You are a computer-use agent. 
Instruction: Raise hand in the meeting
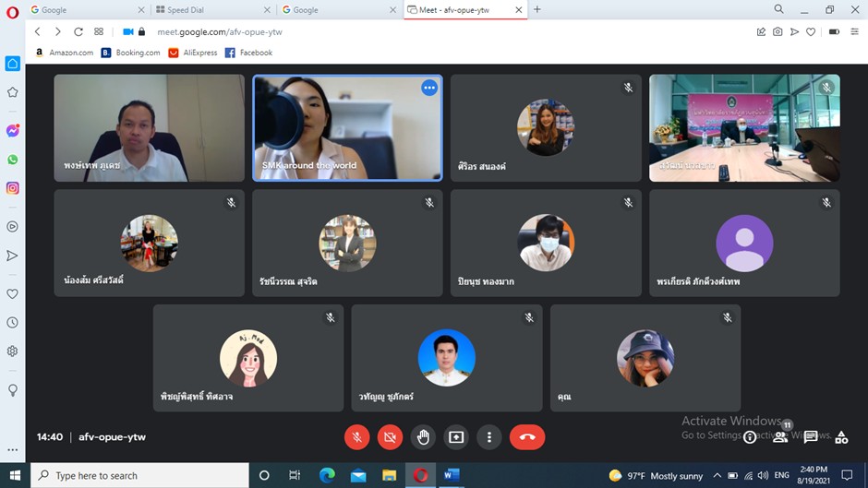(424, 437)
